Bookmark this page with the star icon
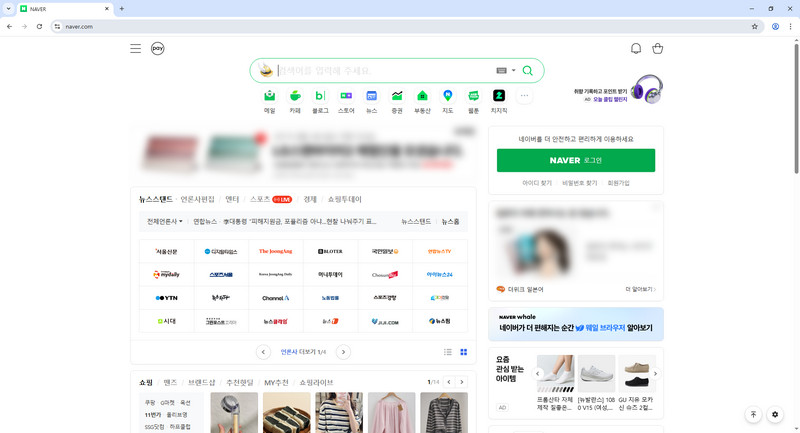This screenshot has width=800, height=433. (755, 27)
